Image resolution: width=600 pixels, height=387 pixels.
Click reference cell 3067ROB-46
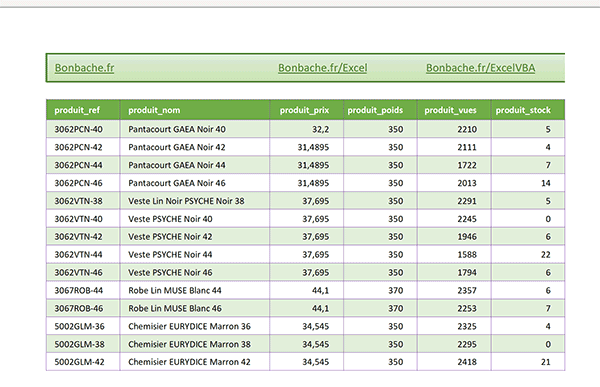point(83,309)
